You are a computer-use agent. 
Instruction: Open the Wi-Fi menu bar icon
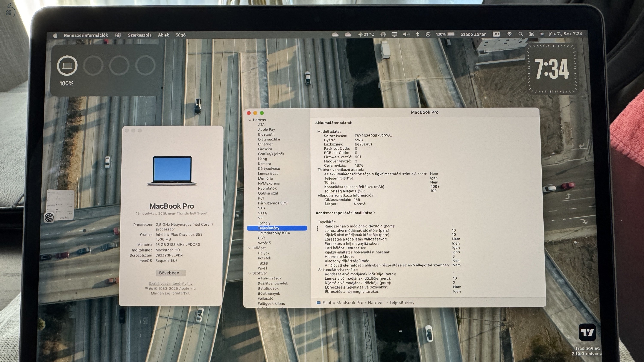click(509, 34)
